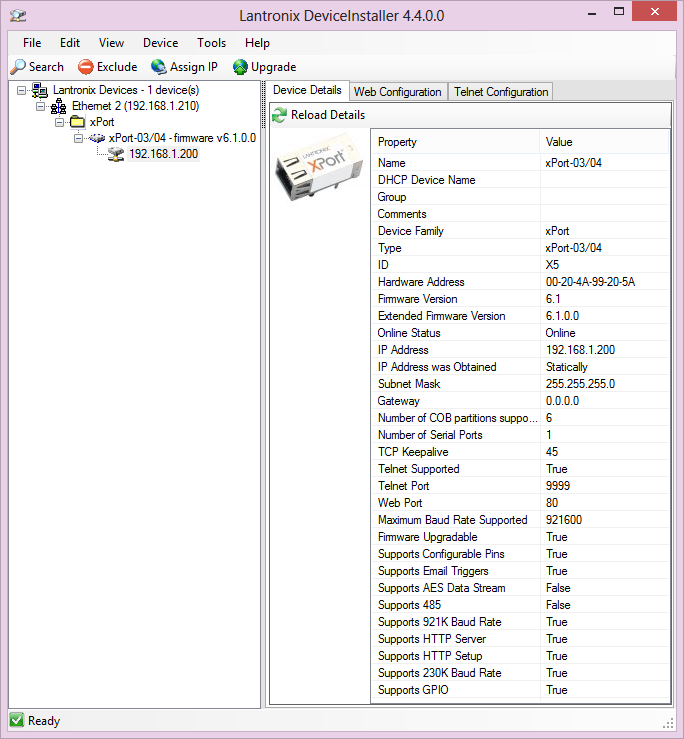
Task: Click the IP Address value 192.168.1.200
Action: (x=580, y=350)
